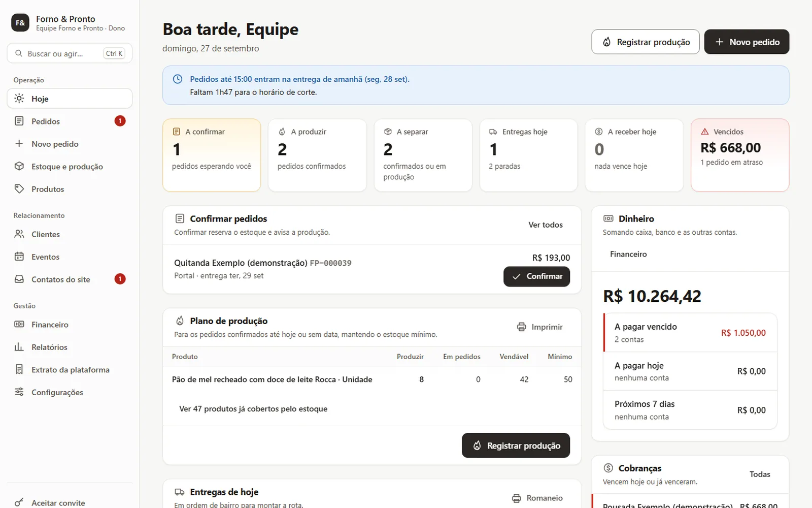Click the Próximos 7 dias row

(690, 410)
